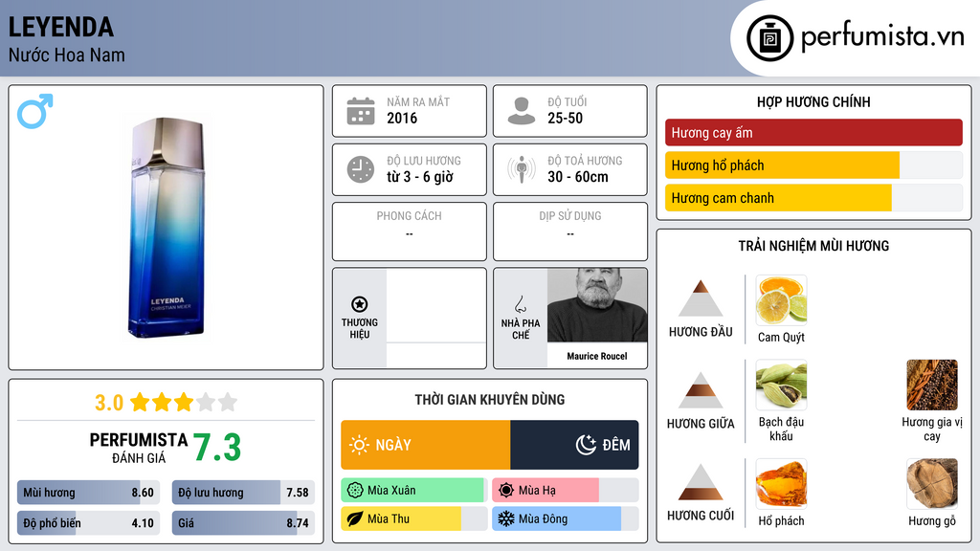Click the Độ lưu hương 7.58 rating bar
Screen dimensions: 980x551
pyautogui.click(x=243, y=493)
